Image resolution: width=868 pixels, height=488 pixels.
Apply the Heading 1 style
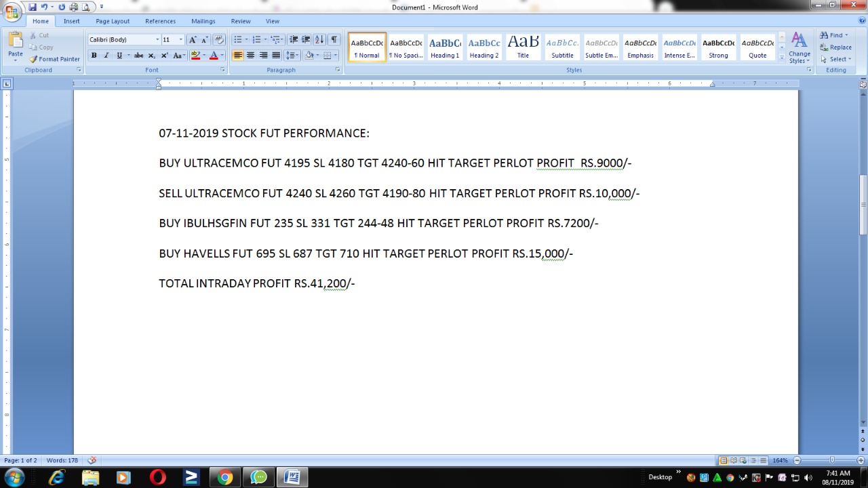pyautogui.click(x=445, y=47)
